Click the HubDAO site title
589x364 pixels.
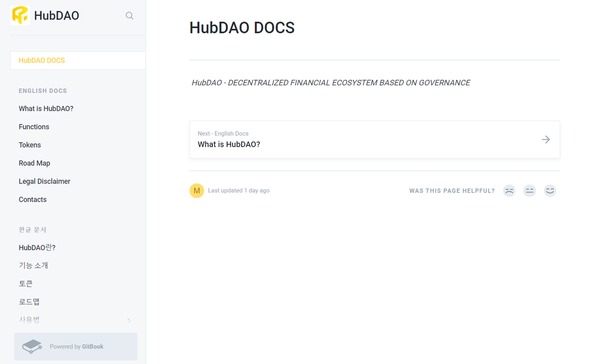click(x=56, y=16)
